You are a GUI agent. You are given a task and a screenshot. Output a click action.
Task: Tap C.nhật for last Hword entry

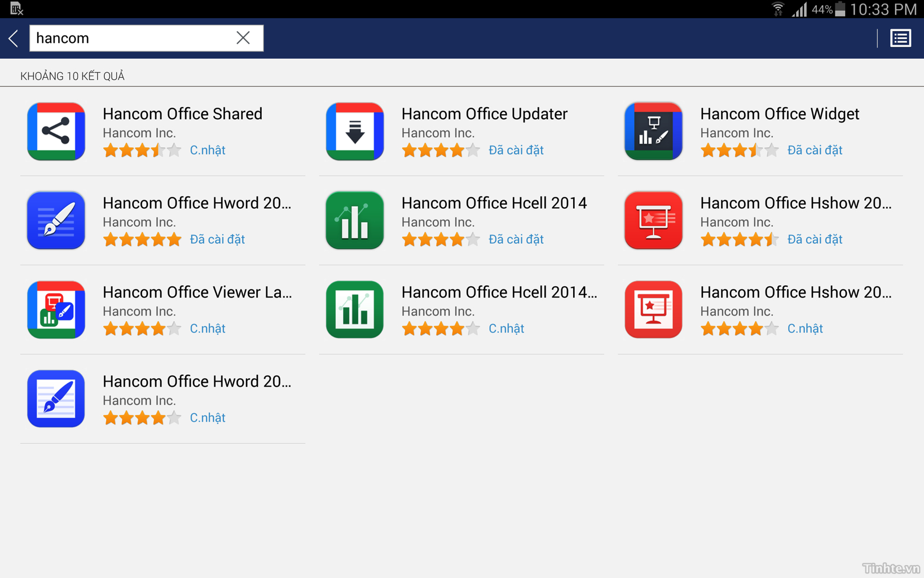pyautogui.click(x=208, y=418)
